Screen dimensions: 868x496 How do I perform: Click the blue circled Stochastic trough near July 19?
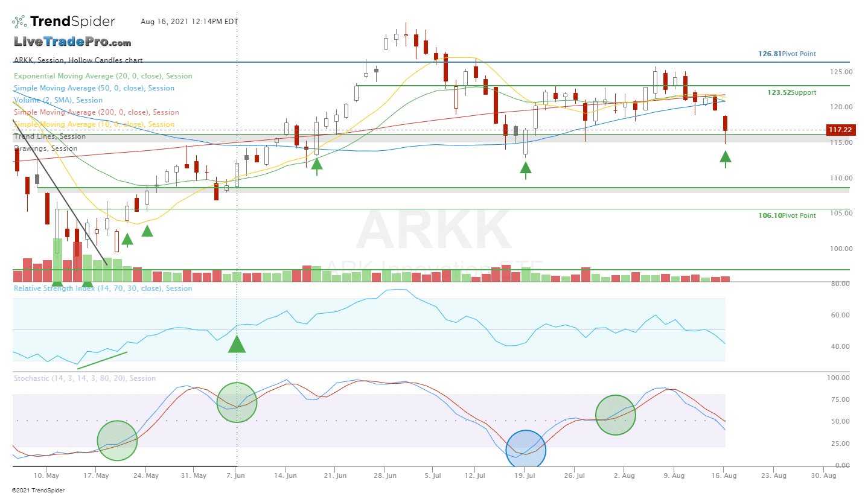coord(526,449)
